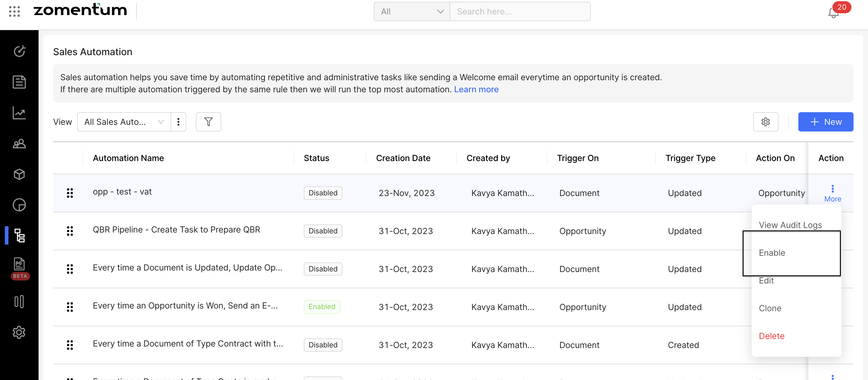The height and width of the screenshot is (380, 868).
Task: Click the New automation button
Action: click(825, 122)
